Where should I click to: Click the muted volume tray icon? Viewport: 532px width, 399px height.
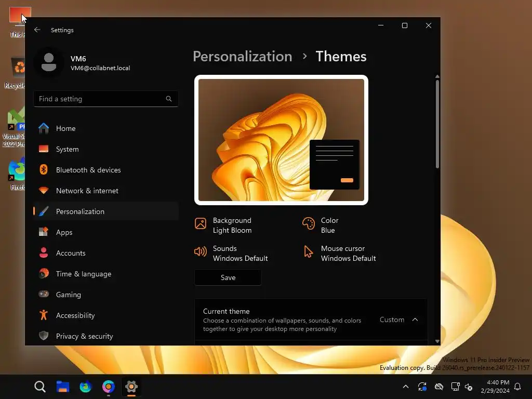pos(469,387)
